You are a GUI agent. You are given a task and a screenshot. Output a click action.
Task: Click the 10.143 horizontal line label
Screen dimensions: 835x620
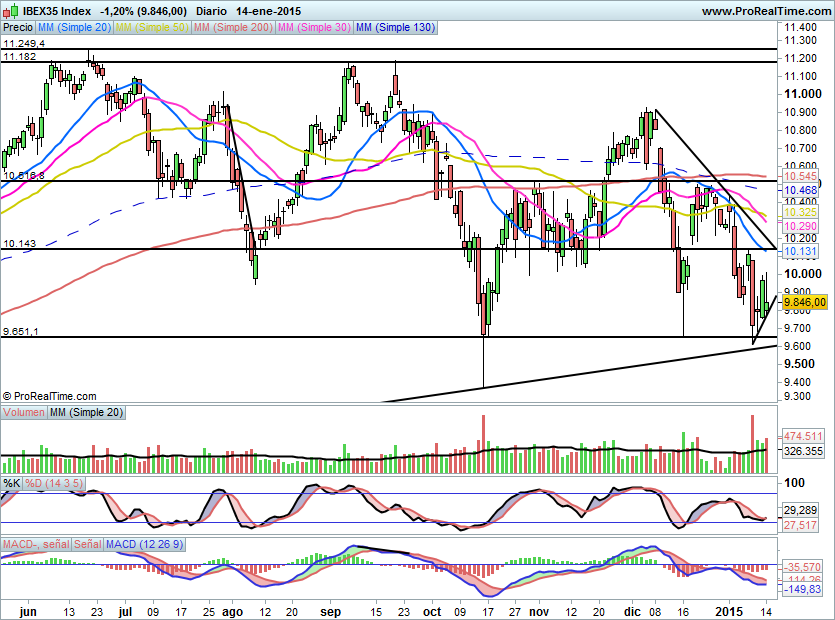(19, 243)
